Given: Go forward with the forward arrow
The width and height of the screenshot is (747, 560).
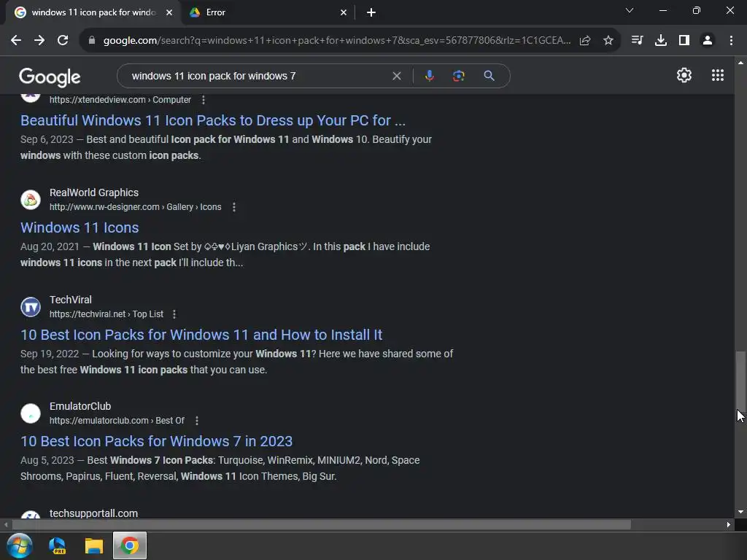Looking at the screenshot, I should click(x=39, y=41).
